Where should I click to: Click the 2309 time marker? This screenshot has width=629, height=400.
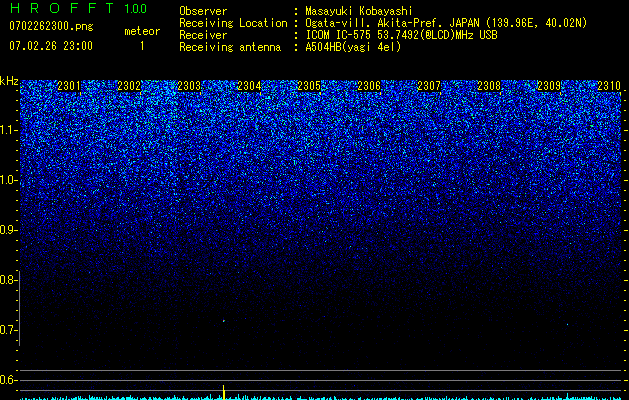(549, 86)
